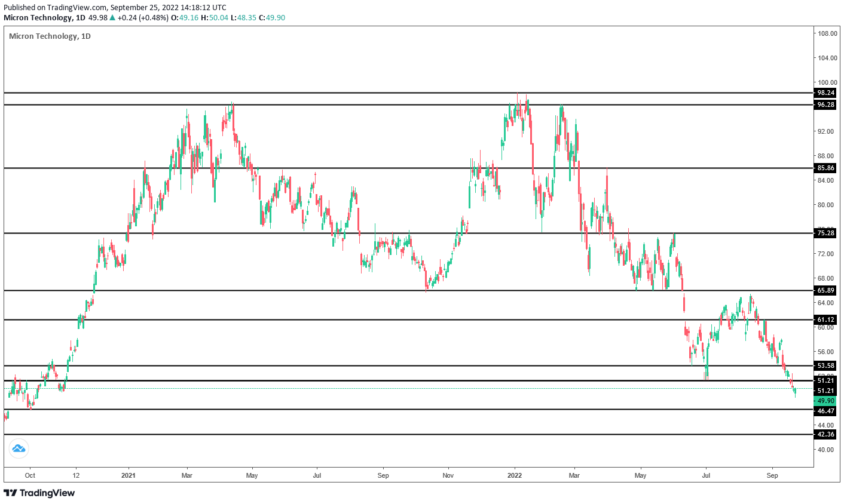
Task: Click the +0.24 (+0.48%) change value
Action: [143, 17]
